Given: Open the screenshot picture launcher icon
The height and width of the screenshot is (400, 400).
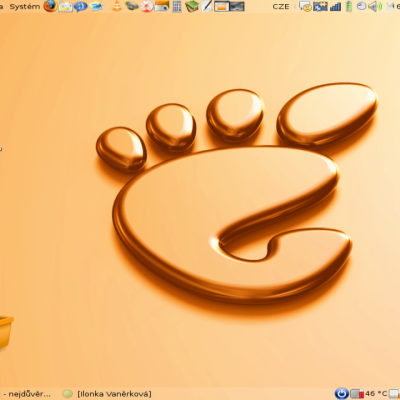Looking at the screenshot, I should [x=162, y=6].
